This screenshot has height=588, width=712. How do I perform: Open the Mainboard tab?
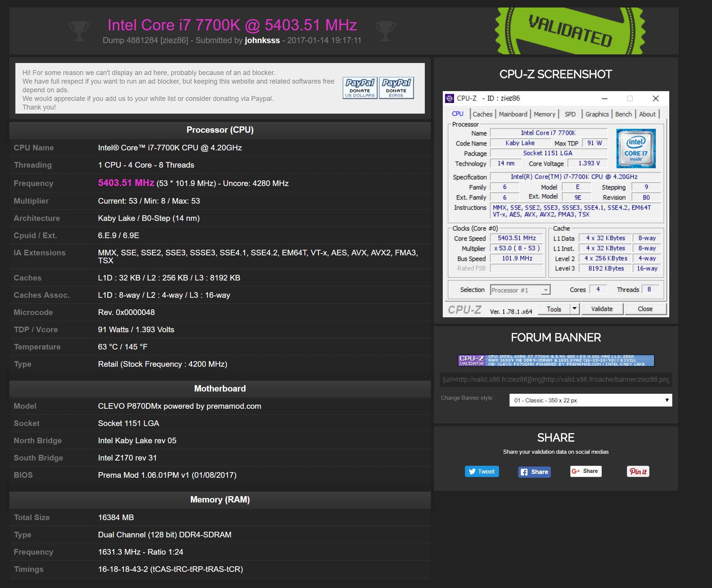pos(513,114)
